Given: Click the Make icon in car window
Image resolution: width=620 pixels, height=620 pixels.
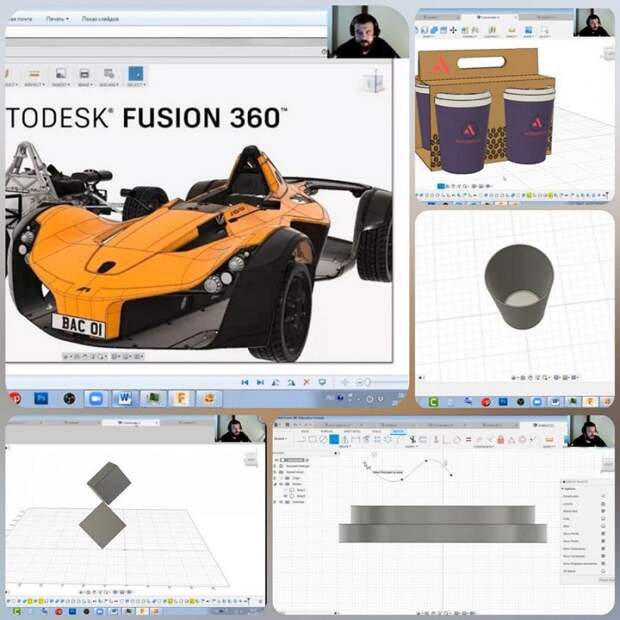Looking at the screenshot, I should pos(84,74).
